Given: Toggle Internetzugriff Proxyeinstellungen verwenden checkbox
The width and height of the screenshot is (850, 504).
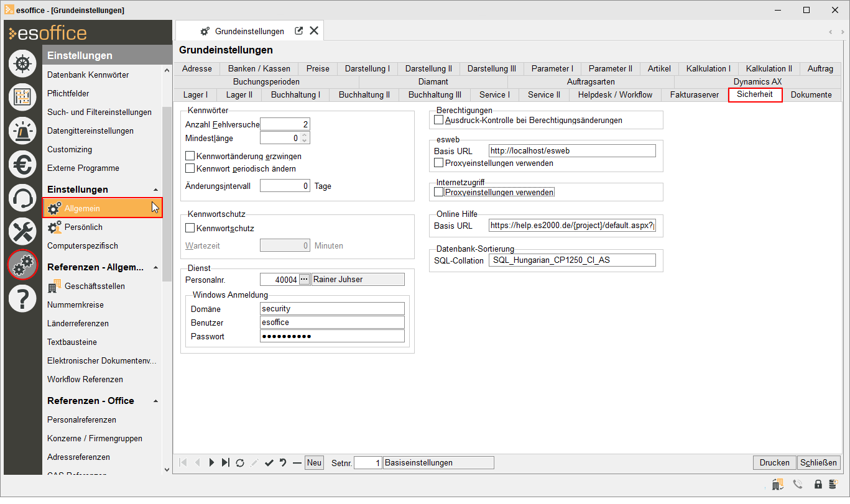Looking at the screenshot, I should (x=439, y=192).
